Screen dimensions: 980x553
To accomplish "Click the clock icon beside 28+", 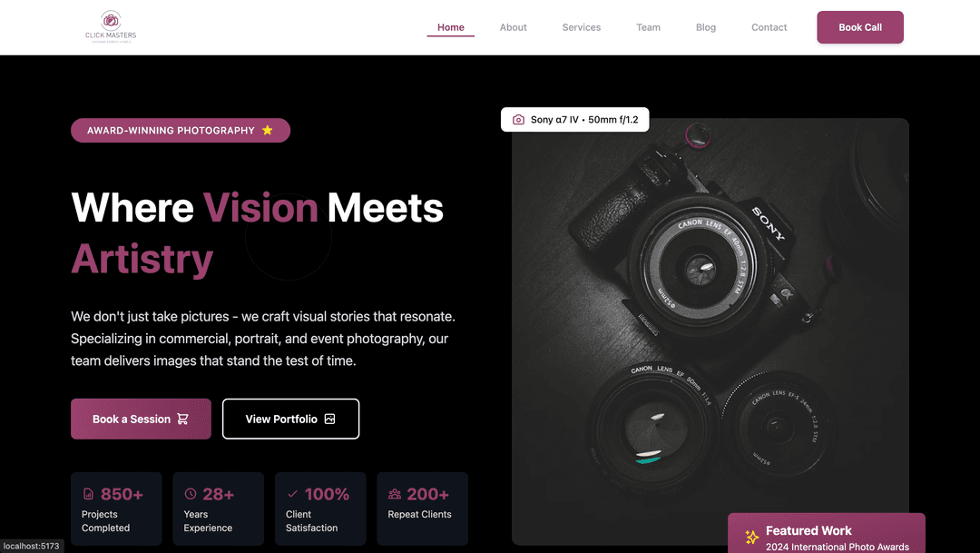I will point(191,494).
